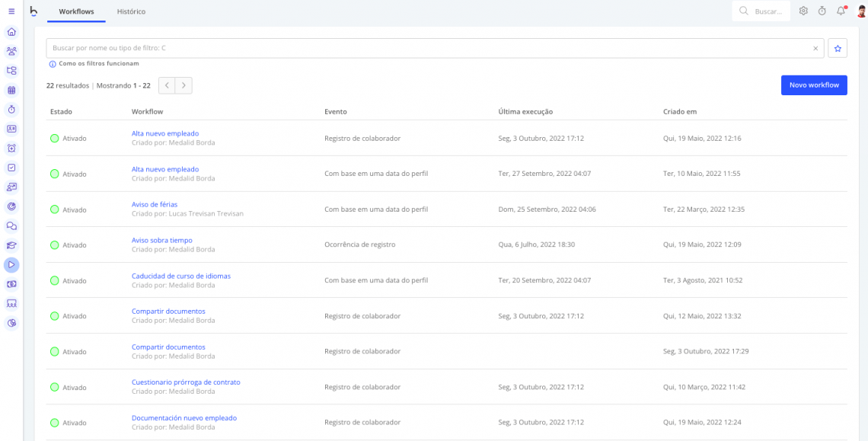The height and width of the screenshot is (441, 868).
Task: Click the highlighted workflows play icon in sidebar
Action: click(11, 264)
